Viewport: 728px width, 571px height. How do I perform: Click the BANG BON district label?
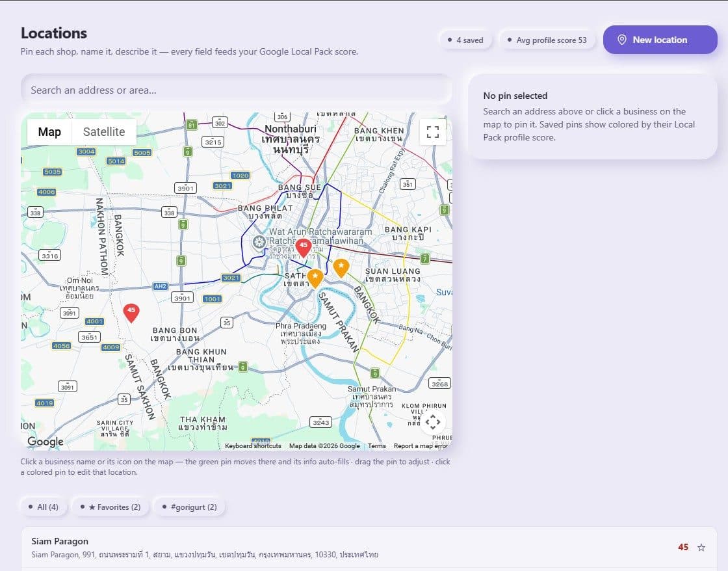tap(175, 334)
